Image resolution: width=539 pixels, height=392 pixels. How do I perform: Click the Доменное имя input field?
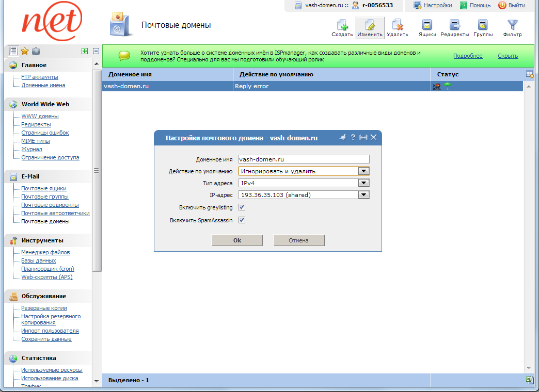point(304,159)
